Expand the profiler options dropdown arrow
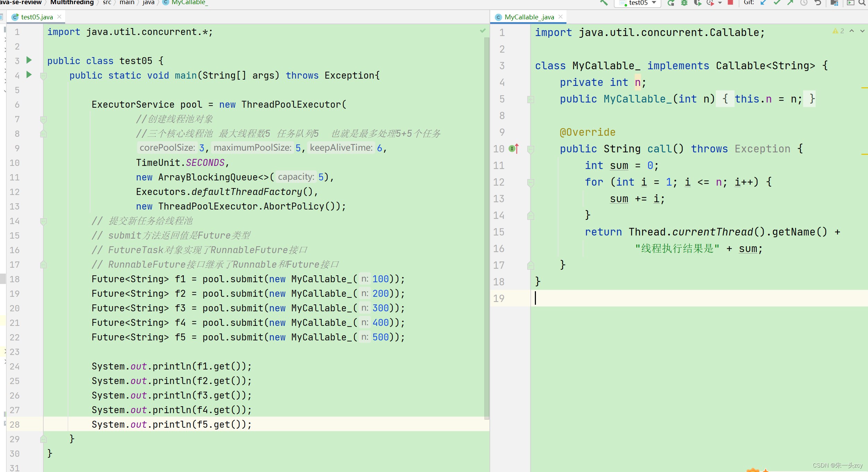868x472 pixels. point(720,3)
